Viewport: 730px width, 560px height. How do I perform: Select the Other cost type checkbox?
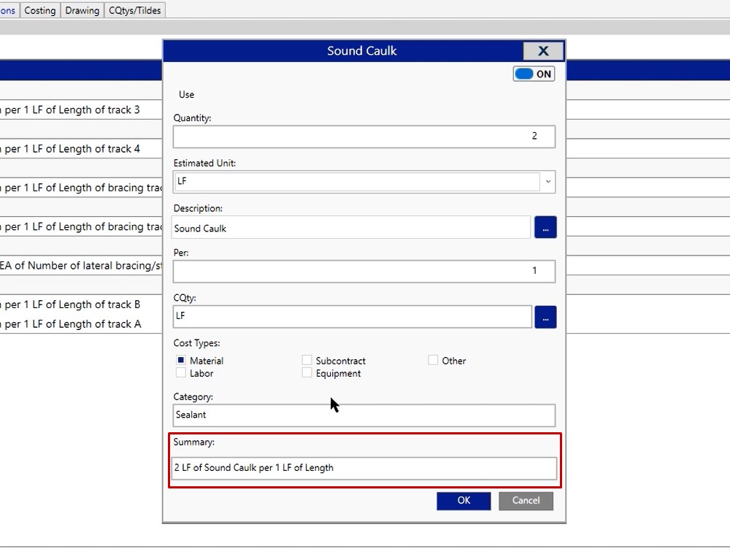coord(433,360)
